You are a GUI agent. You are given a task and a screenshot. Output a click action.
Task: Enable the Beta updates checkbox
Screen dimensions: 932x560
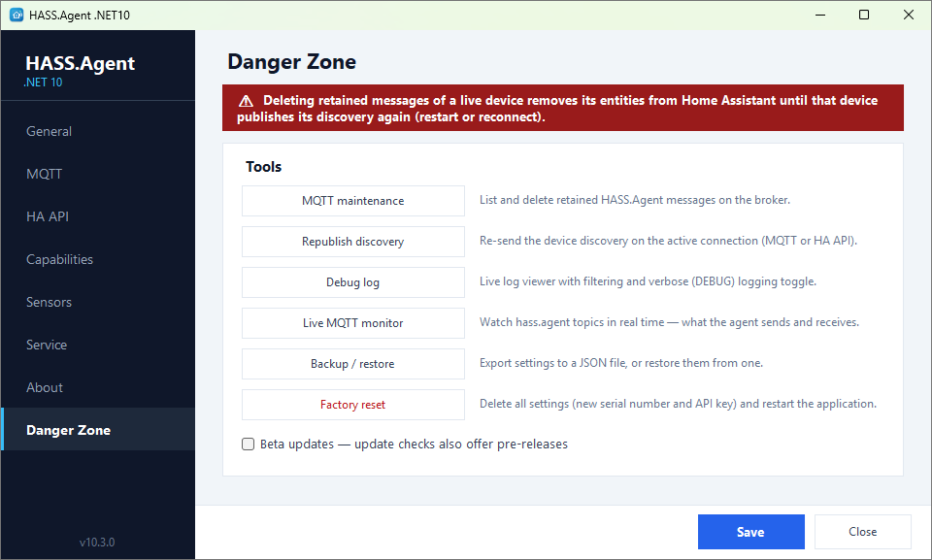(x=248, y=445)
